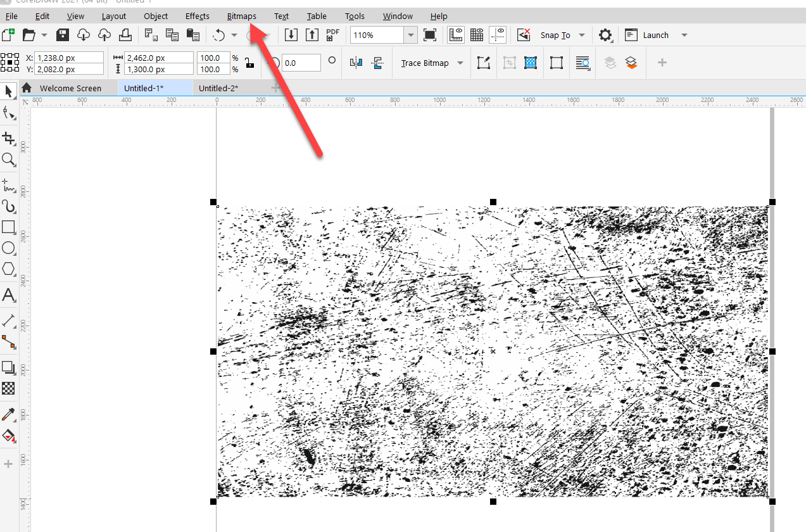The width and height of the screenshot is (806, 532).
Task: Click the Paste clipboard icon
Action: pyautogui.click(x=193, y=35)
